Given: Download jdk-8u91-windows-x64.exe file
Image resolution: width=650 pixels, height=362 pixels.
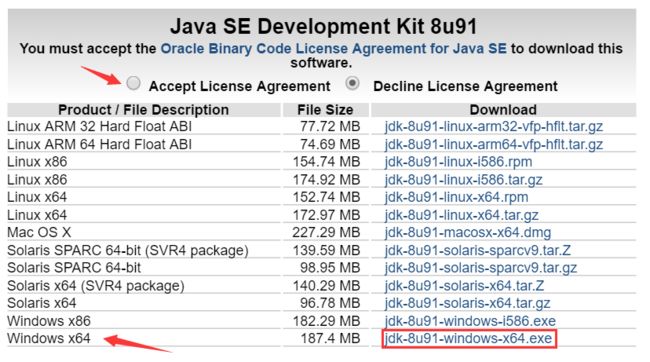Looking at the screenshot, I should 469,338.
